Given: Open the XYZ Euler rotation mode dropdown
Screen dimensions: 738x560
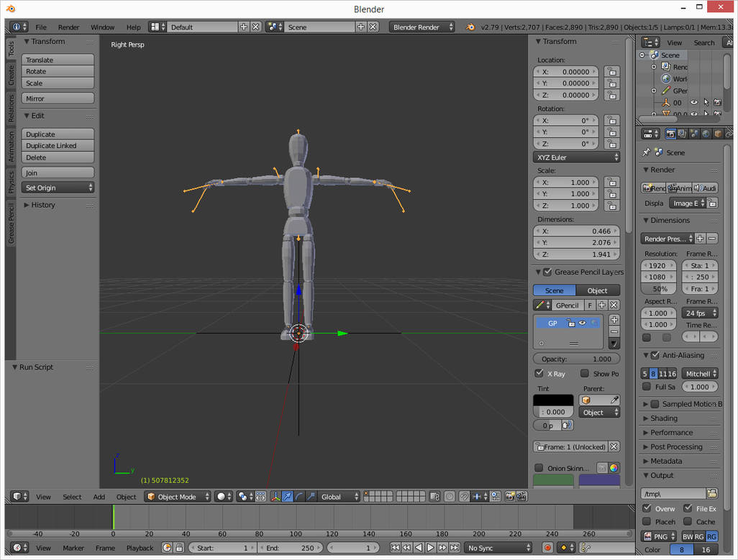Looking at the screenshot, I should [x=577, y=157].
